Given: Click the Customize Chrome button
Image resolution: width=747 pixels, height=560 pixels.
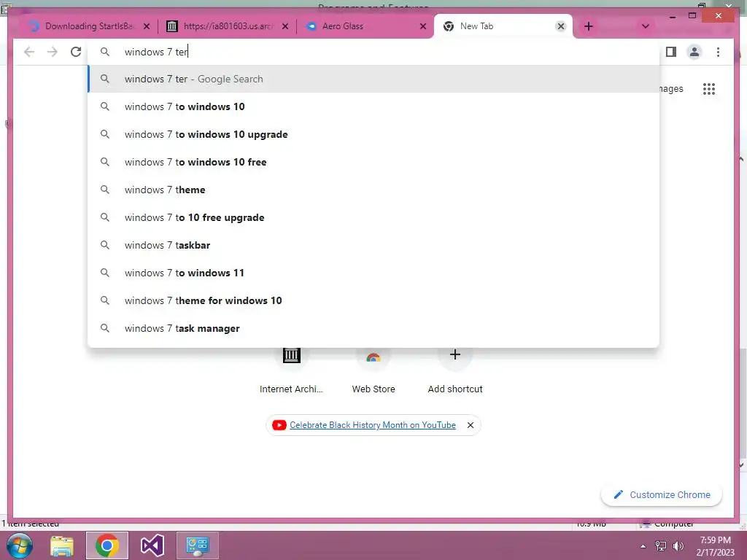Looking at the screenshot, I should pyautogui.click(x=662, y=495).
